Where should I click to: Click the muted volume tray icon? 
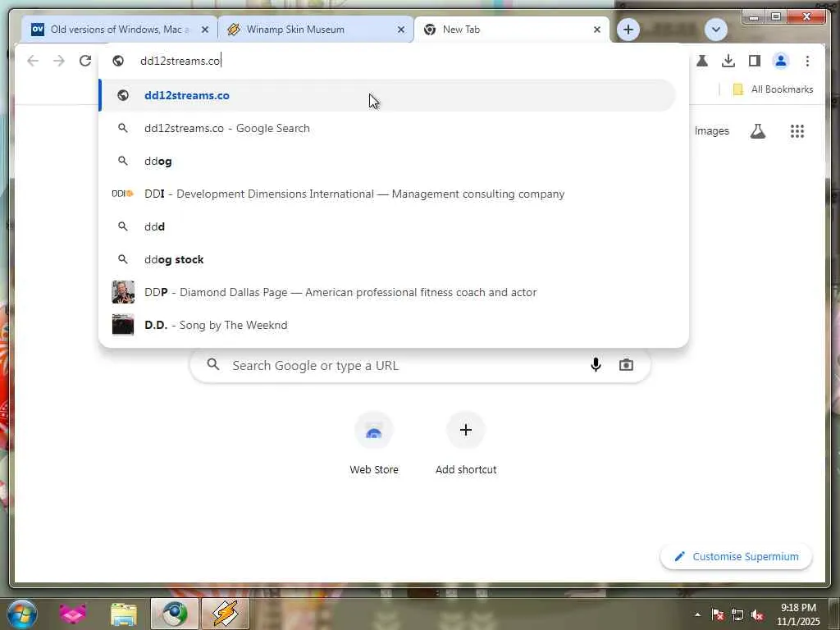coord(757,615)
